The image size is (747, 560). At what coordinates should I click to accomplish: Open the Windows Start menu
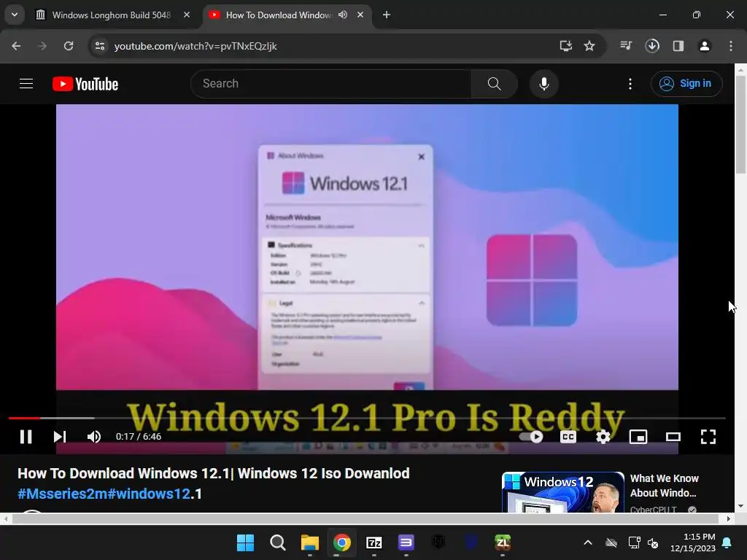[245, 542]
